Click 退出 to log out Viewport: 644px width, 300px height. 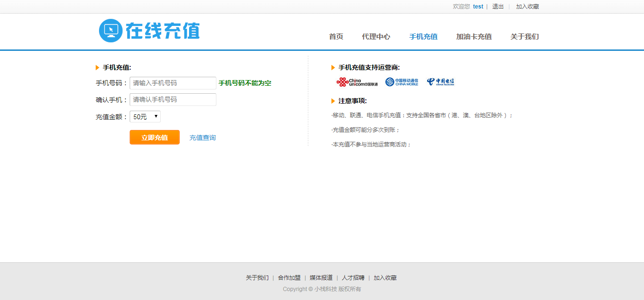coord(498,7)
